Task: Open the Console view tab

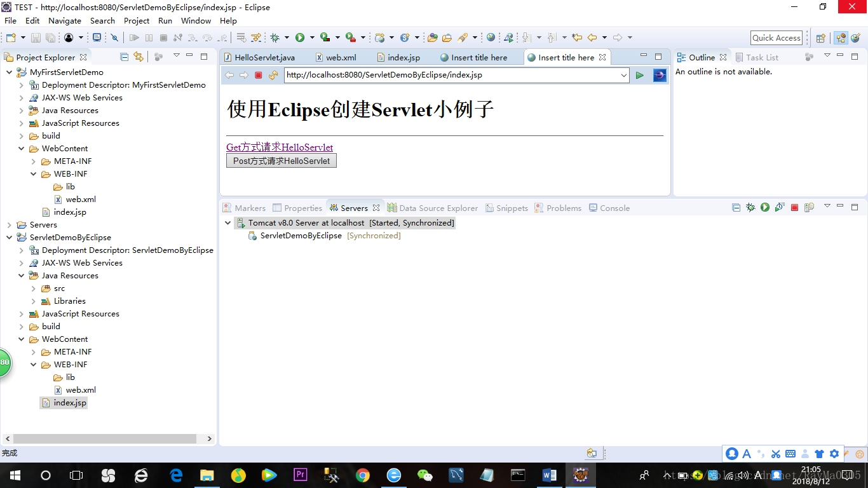Action: coord(609,208)
